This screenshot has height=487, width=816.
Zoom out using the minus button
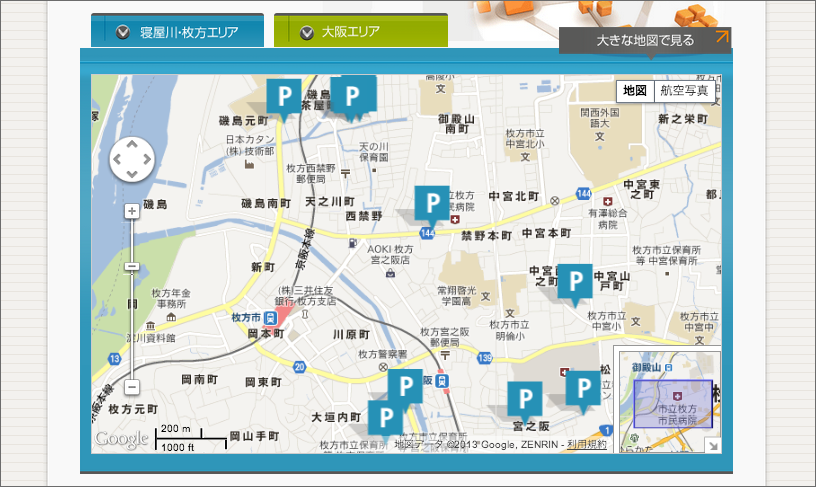point(131,387)
